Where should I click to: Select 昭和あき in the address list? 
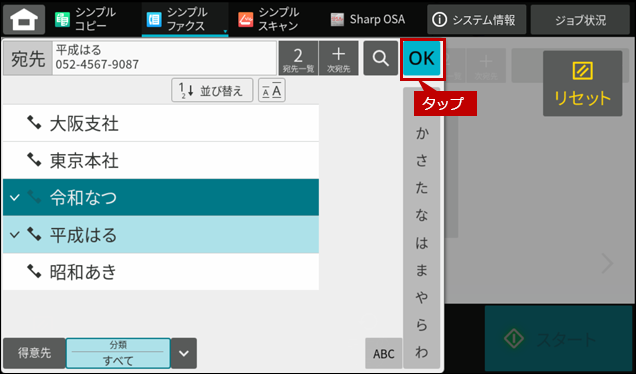pyautogui.click(x=161, y=272)
